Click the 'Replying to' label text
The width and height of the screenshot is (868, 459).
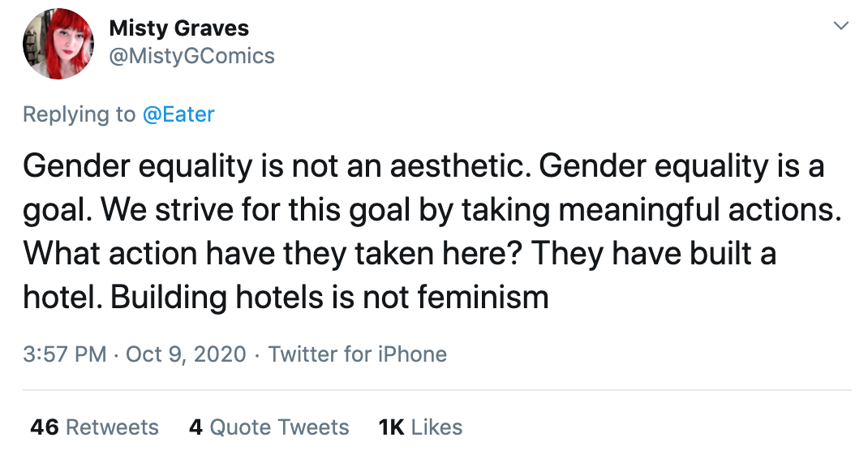click(x=79, y=114)
